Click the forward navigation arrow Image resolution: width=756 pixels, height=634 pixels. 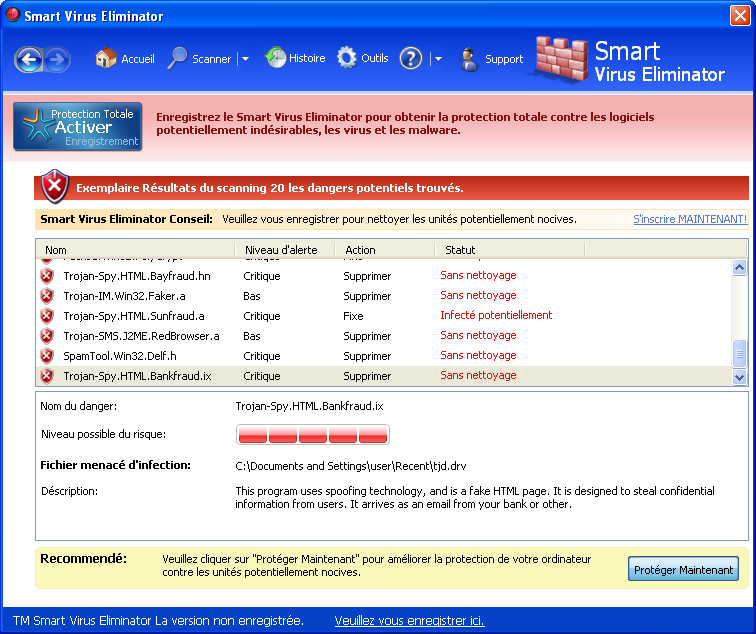pyautogui.click(x=57, y=59)
